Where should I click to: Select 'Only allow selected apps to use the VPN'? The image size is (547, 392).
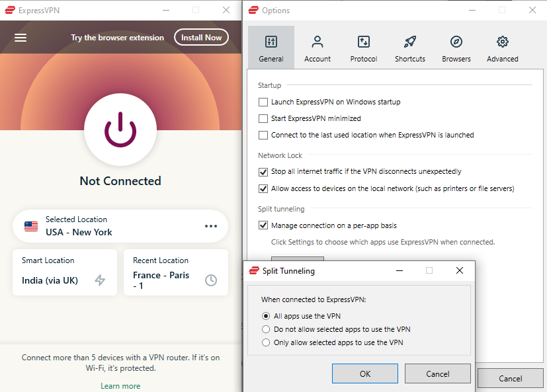pyautogui.click(x=265, y=342)
